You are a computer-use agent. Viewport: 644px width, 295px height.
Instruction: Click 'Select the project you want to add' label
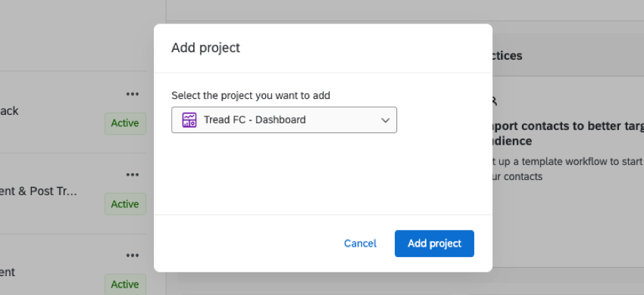click(x=251, y=95)
